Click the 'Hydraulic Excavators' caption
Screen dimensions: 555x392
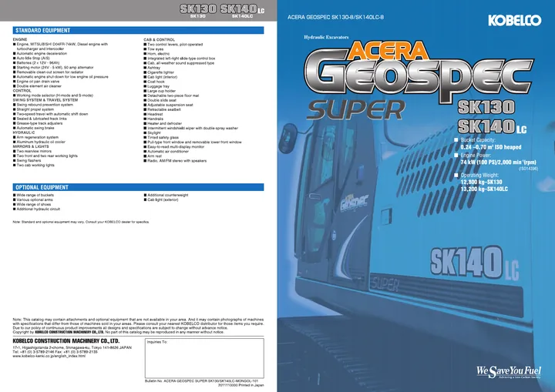click(x=326, y=37)
